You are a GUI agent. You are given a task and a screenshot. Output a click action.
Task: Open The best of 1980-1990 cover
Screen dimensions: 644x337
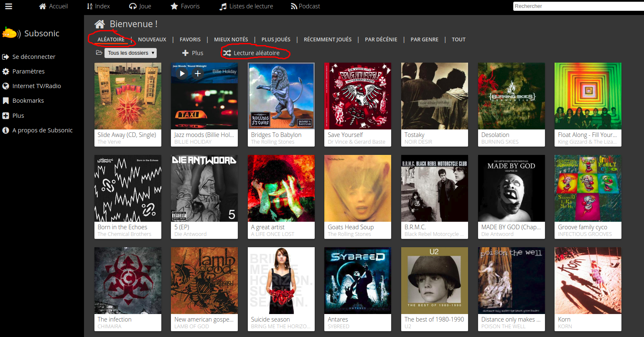[x=435, y=281]
